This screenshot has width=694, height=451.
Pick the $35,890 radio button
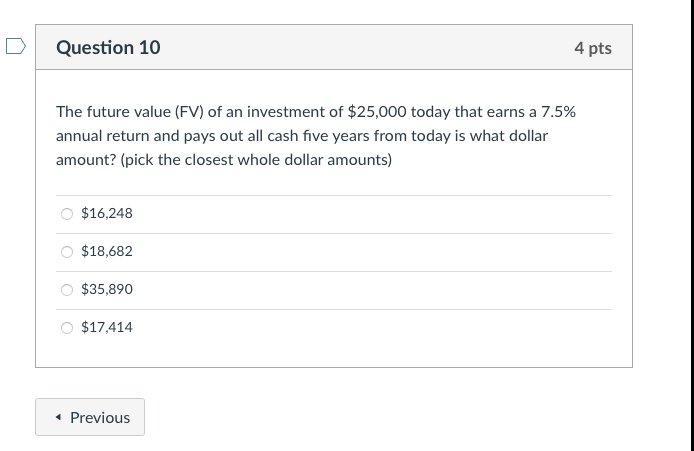pyautogui.click(x=67, y=289)
